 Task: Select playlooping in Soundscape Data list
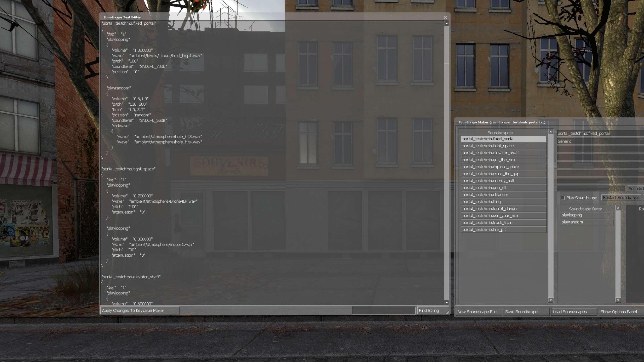click(x=587, y=215)
